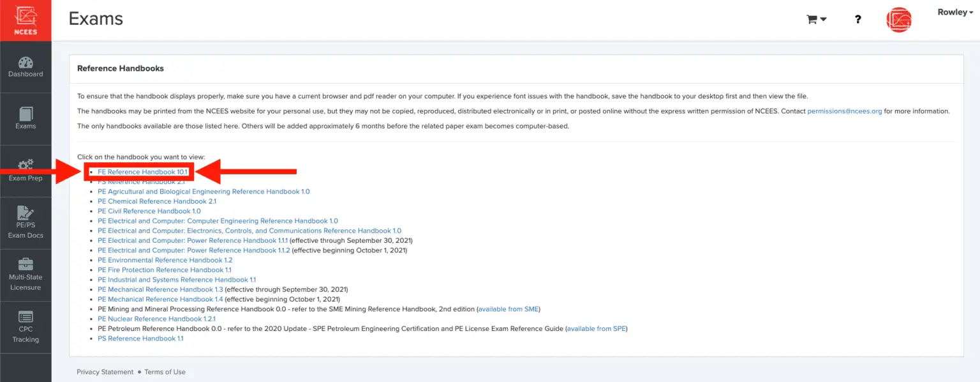Open PE Civil Reference Handbook 1.0
This screenshot has width=980, height=382.
coord(149,211)
